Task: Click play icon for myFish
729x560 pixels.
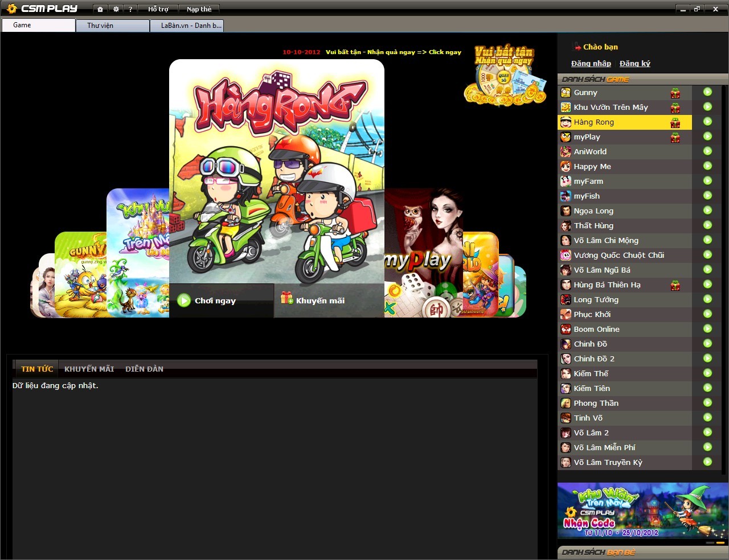Action: pyautogui.click(x=707, y=196)
